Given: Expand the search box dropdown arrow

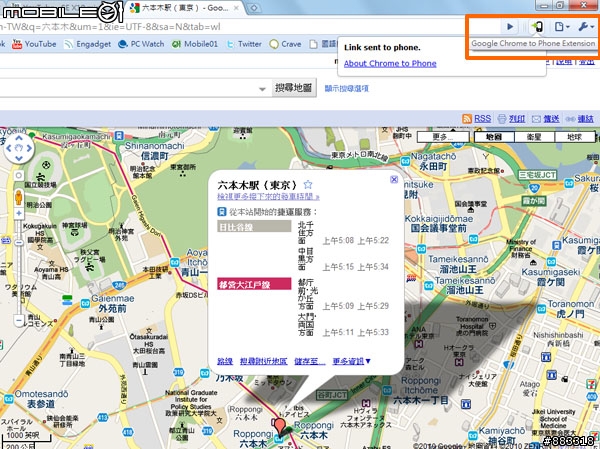Looking at the screenshot, I should 262,89.
